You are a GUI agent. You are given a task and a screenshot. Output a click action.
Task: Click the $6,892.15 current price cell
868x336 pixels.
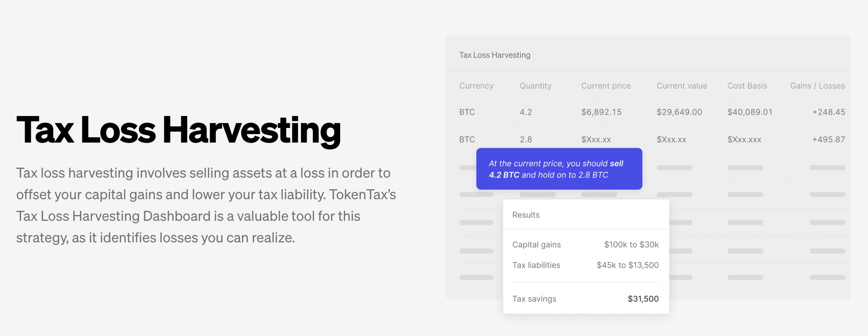(x=601, y=112)
